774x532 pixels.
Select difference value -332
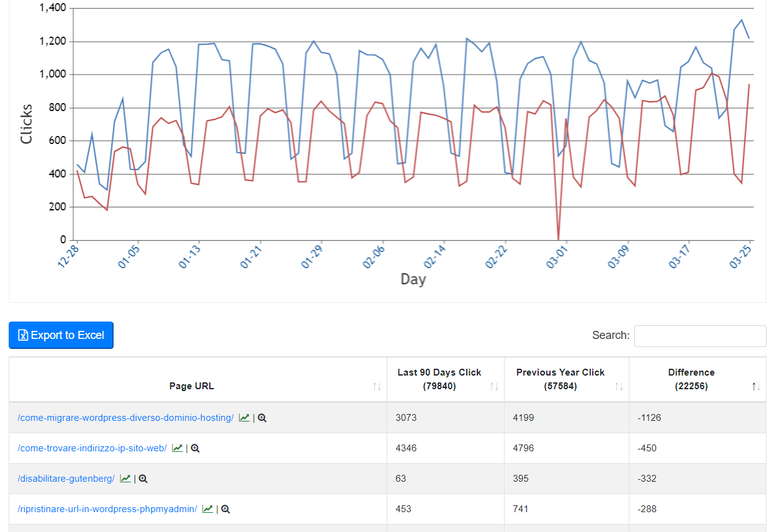647,479
